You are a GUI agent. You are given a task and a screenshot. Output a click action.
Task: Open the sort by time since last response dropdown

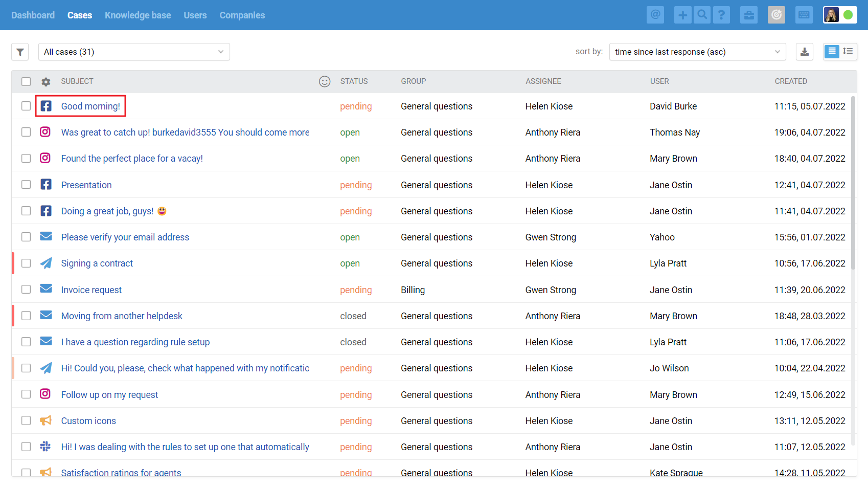[x=697, y=52]
